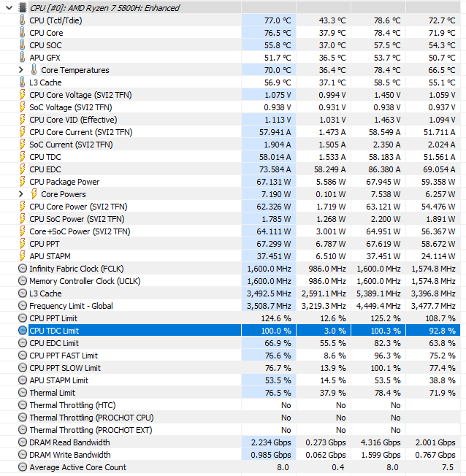The image size is (466, 476).
Task: Click clock icon beside Frequency Limit - Global
Action: point(23,306)
